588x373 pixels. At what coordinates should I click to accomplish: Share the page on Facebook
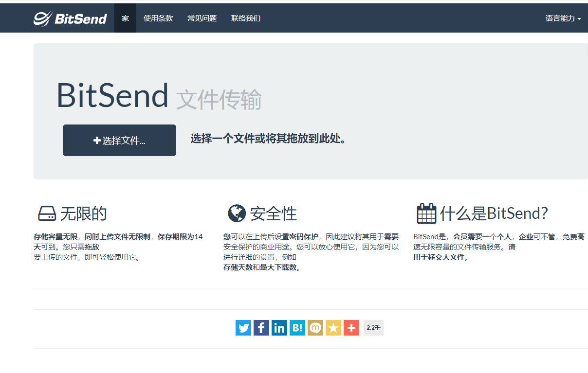point(261,328)
